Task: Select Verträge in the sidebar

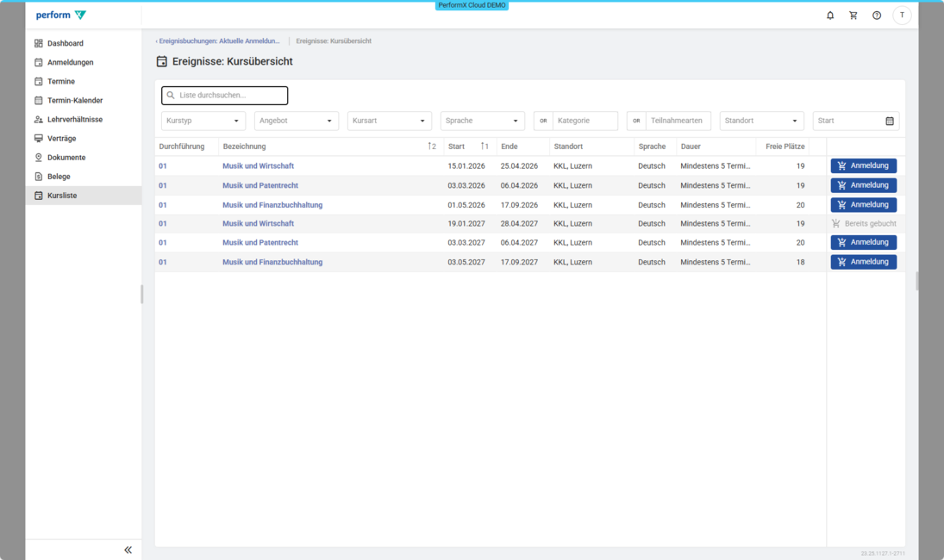Action: click(x=61, y=139)
